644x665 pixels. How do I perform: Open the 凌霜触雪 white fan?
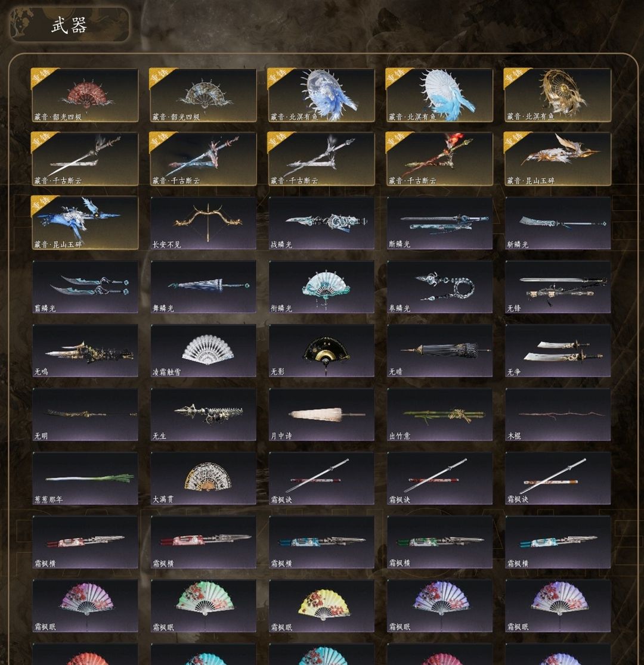(x=203, y=351)
